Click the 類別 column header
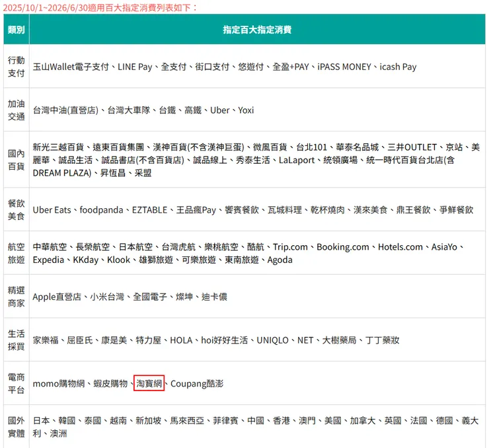Viewport: 489px width, 448px height. pyautogui.click(x=17, y=30)
